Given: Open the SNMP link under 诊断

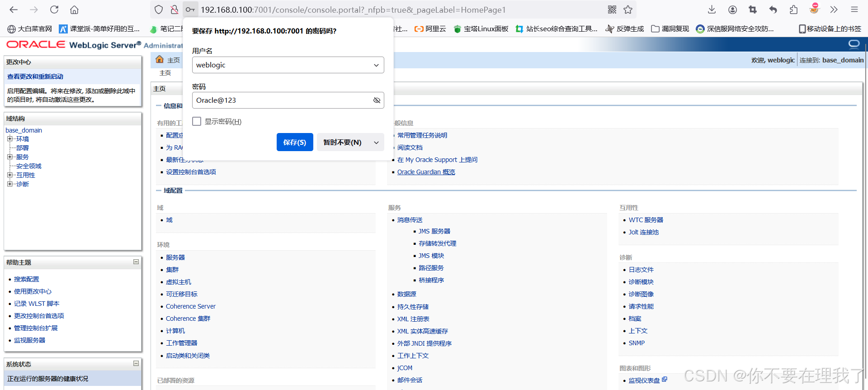Looking at the screenshot, I should (x=637, y=343).
